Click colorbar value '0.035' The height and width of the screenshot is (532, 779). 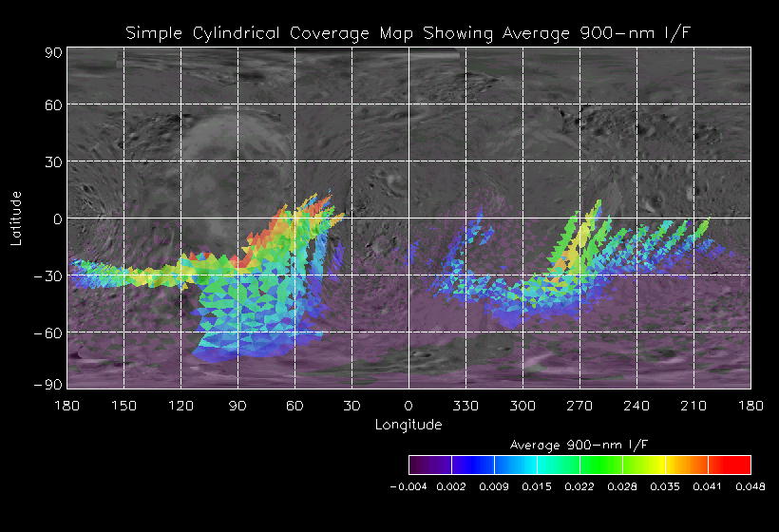(665, 486)
